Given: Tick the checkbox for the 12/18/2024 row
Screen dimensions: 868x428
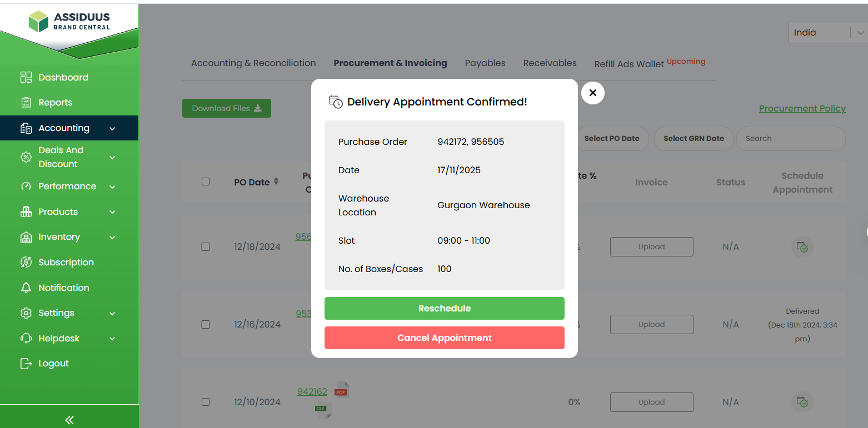Looking at the screenshot, I should pyautogui.click(x=206, y=246).
